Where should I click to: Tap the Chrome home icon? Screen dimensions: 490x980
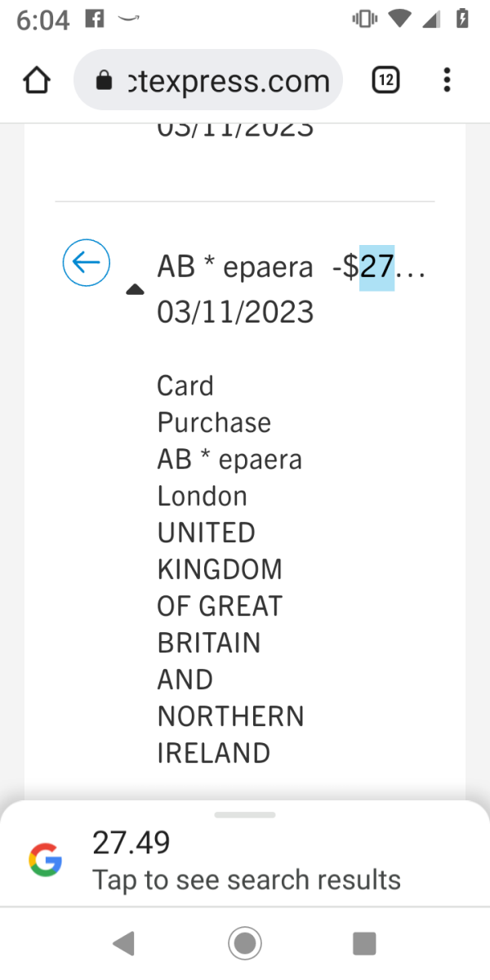point(37,80)
